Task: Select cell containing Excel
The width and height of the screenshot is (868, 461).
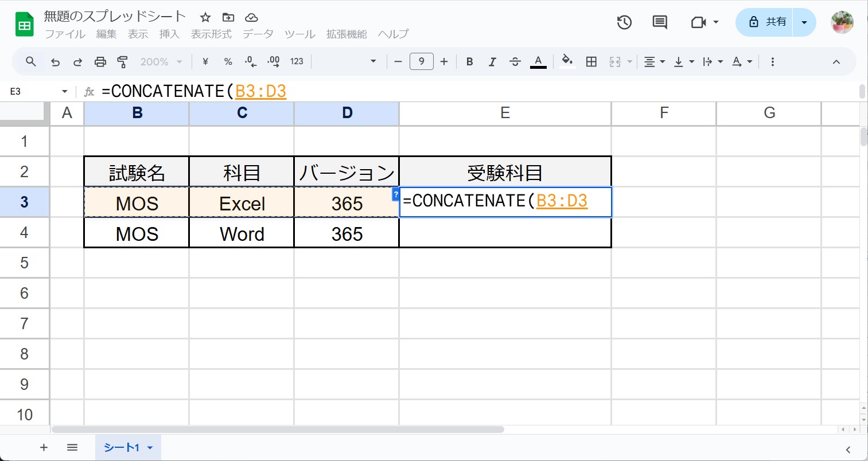Action: pyautogui.click(x=242, y=203)
